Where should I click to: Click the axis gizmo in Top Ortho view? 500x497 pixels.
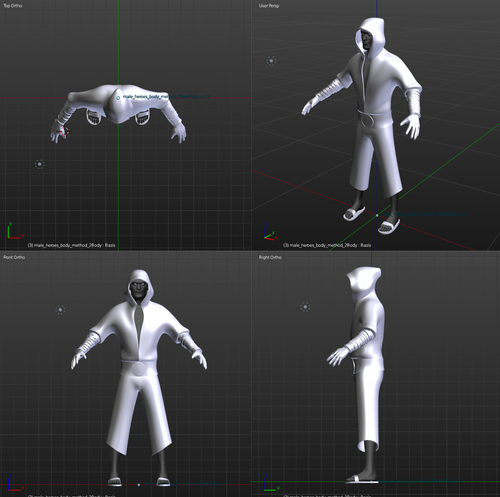click(x=14, y=231)
